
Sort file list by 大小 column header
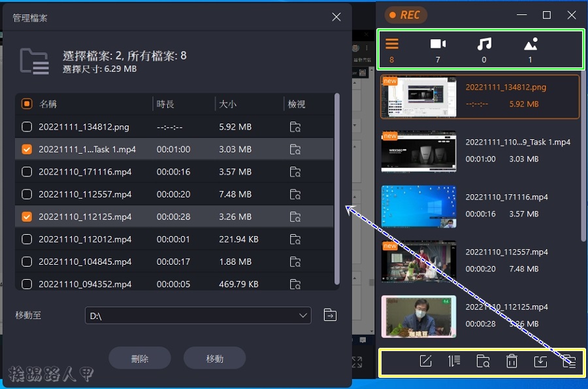[228, 104]
